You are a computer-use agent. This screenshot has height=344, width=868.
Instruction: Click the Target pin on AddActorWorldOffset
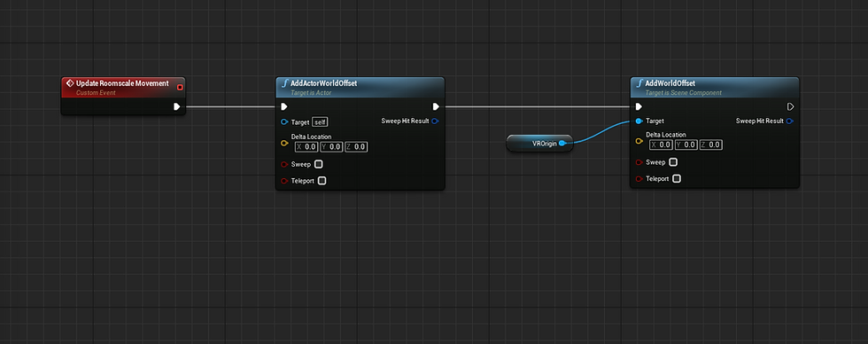pos(284,121)
